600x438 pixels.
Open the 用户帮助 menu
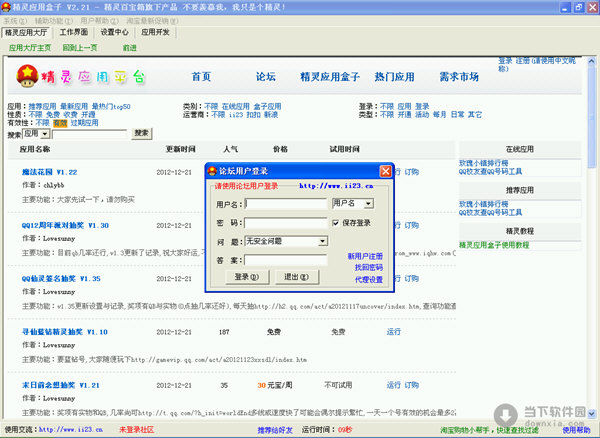pyautogui.click(x=99, y=21)
